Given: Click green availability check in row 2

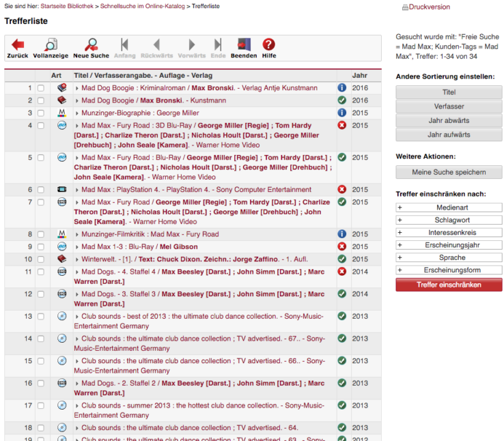Looking at the screenshot, I should coord(342,100).
